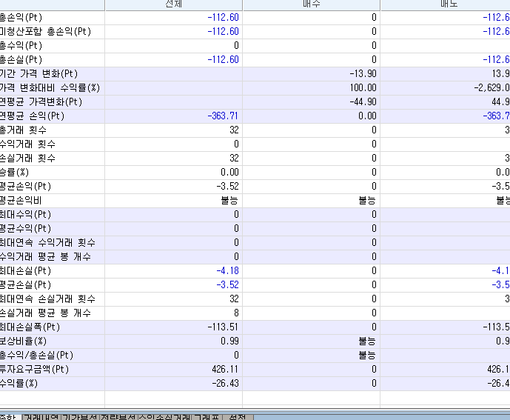Screen dimensions: 510x420
Task: Open the 설정 tab
Action: [x=237, y=416]
